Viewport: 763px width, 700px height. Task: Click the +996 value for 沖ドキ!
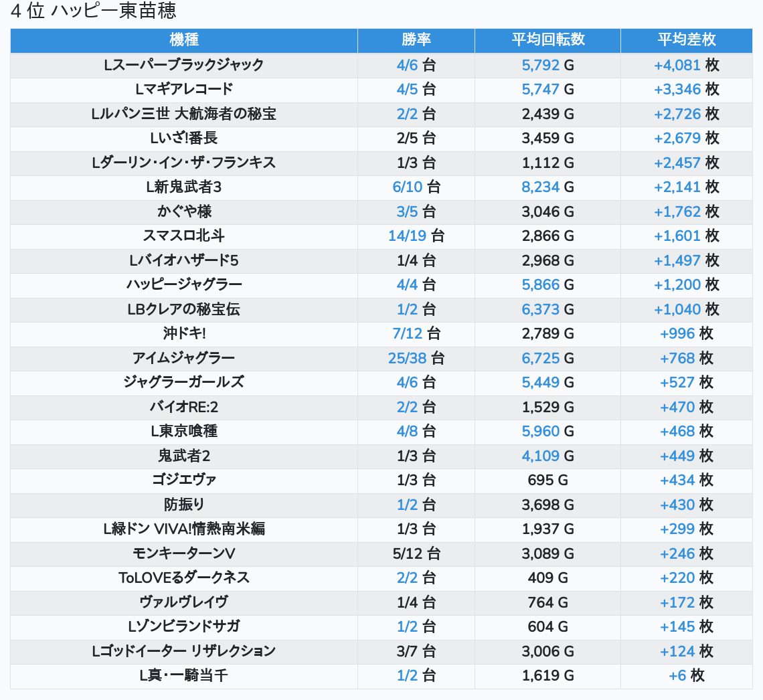(677, 333)
